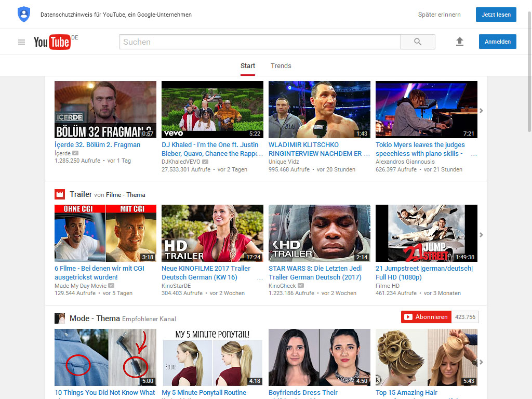The width and height of the screenshot is (532, 399).
Task: Open the OHNE CGI / MIT CGI thumbnail
Action: pyautogui.click(x=105, y=233)
